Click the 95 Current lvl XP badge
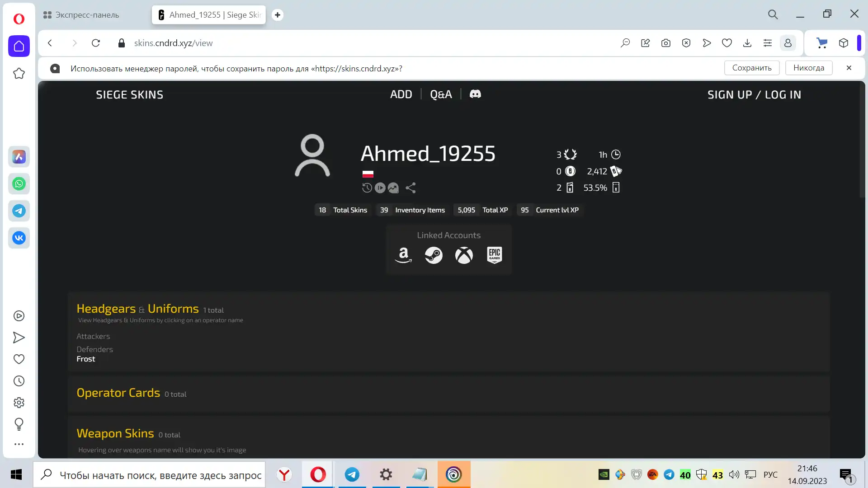Viewport: 868px width, 488px height. (x=549, y=210)
